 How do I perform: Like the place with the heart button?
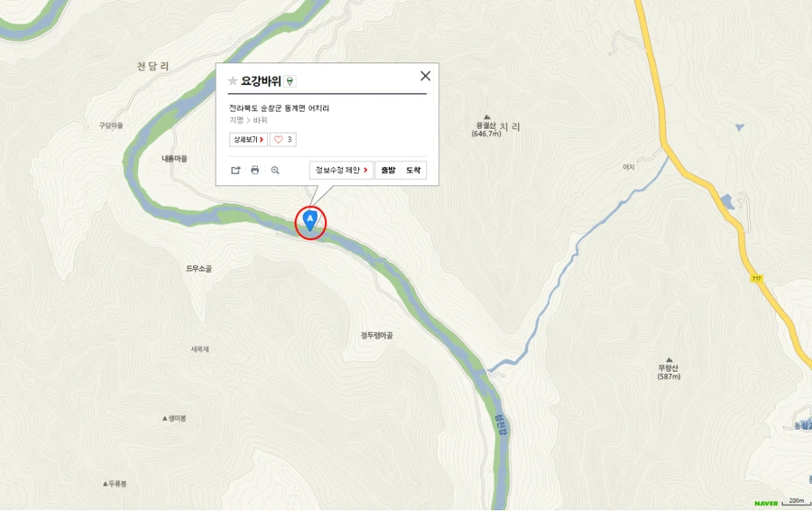282,139
